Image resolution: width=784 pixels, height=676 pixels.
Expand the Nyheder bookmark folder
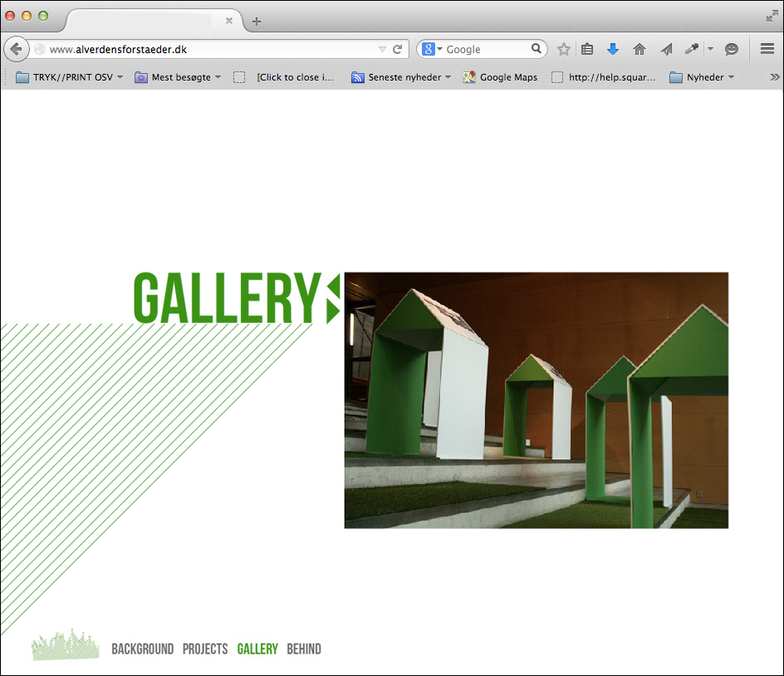click(x=702, y=77)
